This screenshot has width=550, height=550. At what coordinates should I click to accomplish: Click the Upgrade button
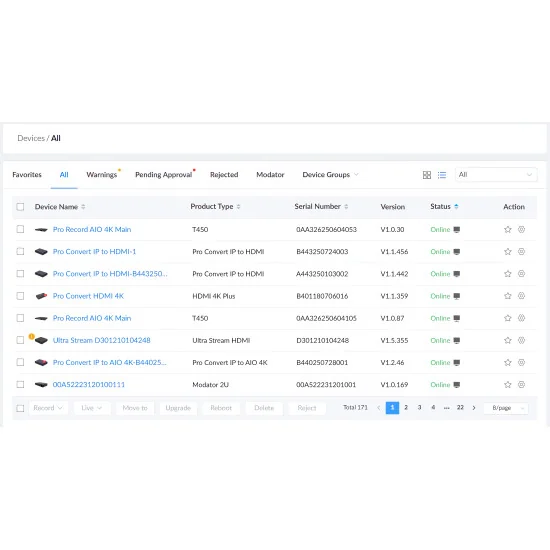[178, 408]
